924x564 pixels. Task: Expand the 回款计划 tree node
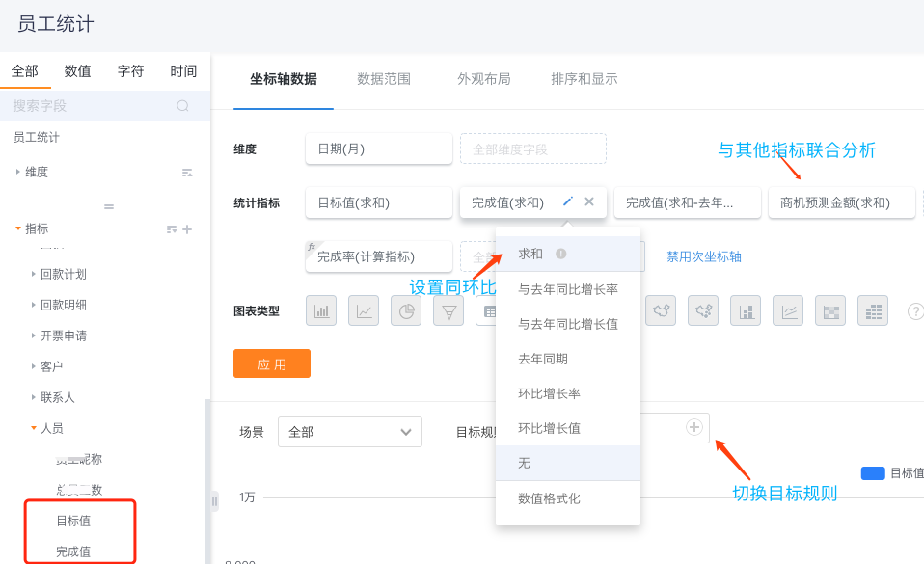click(34, 274)
